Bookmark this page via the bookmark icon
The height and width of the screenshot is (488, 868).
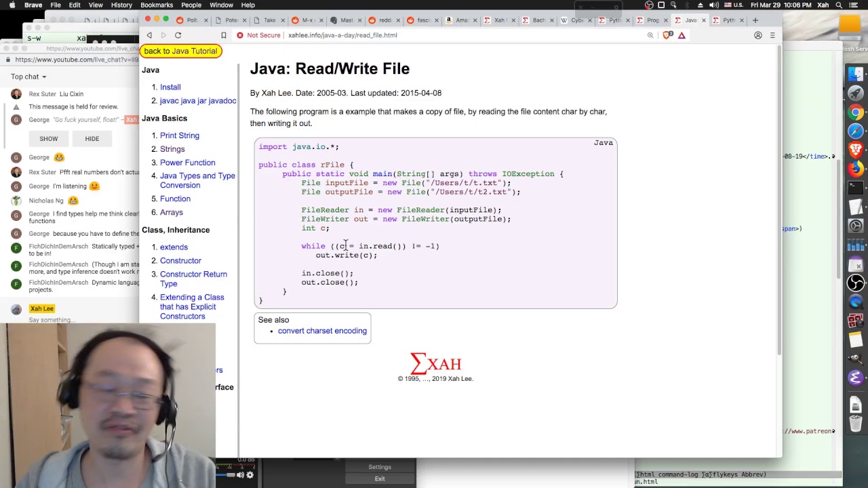click(224, 35)
